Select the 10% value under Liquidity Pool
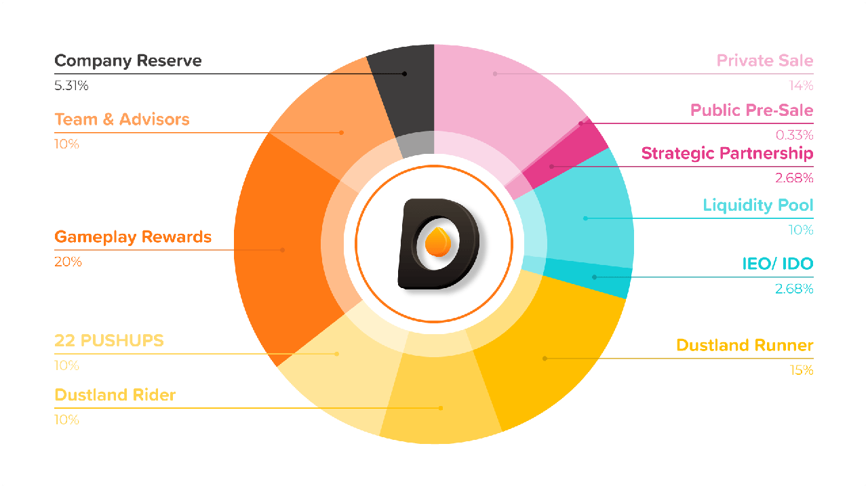 pos(801,230)
